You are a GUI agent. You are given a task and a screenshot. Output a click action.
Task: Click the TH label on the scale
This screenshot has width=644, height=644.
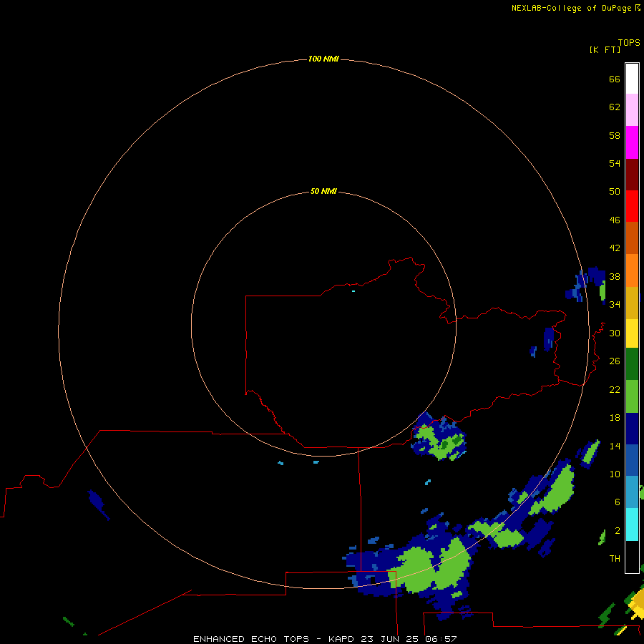[615, 558]
